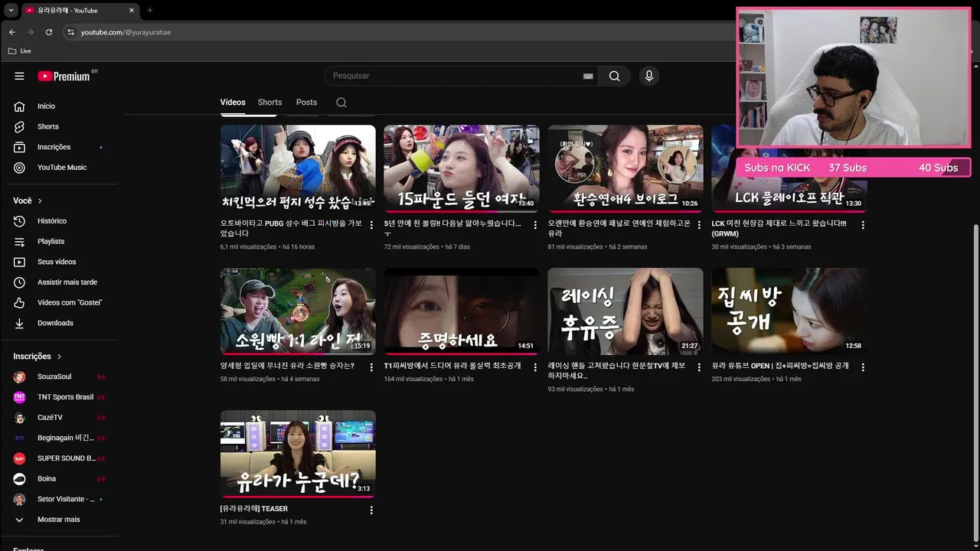Click the browser address bar
This screenshot has height=551, width=980.
pyautogui.click(x=398, y=32)
